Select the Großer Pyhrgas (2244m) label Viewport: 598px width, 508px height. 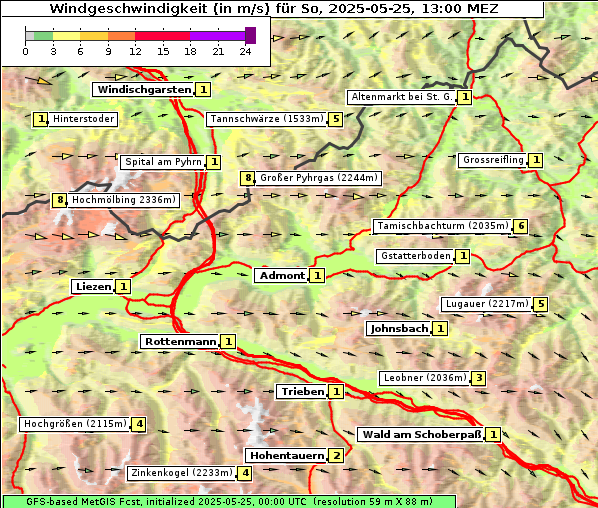pyautogui.click(x=318, y=178)
